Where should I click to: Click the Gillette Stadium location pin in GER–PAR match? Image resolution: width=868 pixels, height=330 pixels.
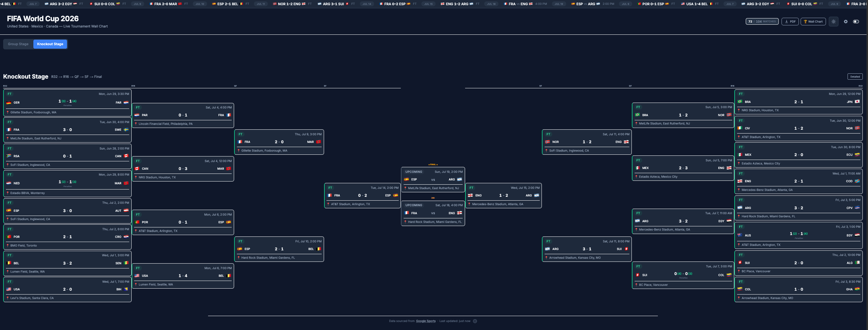(8, 112)
